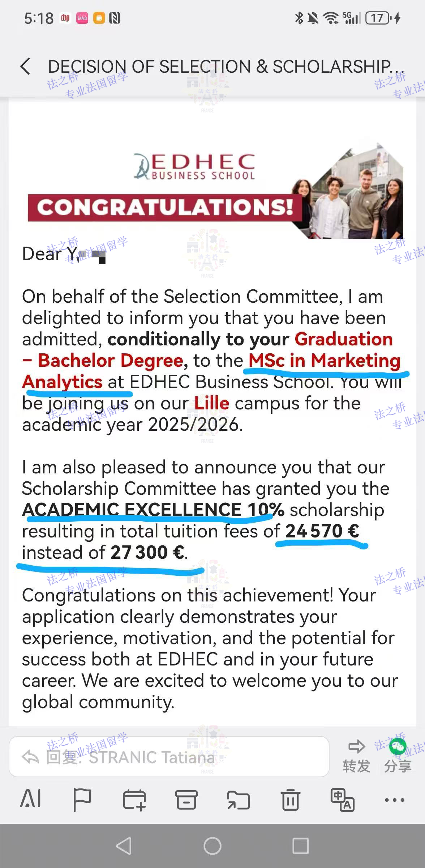
Task: Tap reply field to STRANIC Tatiana
Action: [169, 757]
